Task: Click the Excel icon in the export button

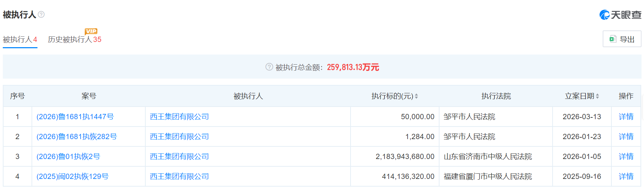Action: pyautogui.click(x=613, y=39)
